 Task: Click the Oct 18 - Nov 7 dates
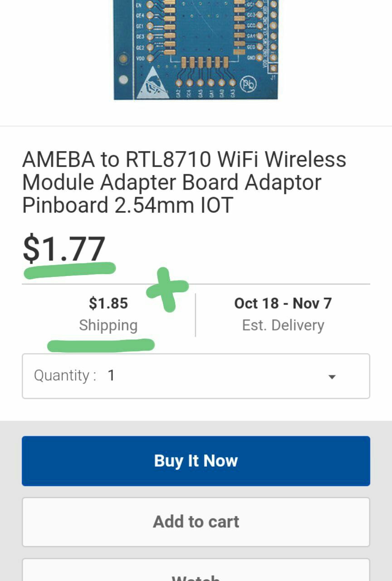point(283,303)
